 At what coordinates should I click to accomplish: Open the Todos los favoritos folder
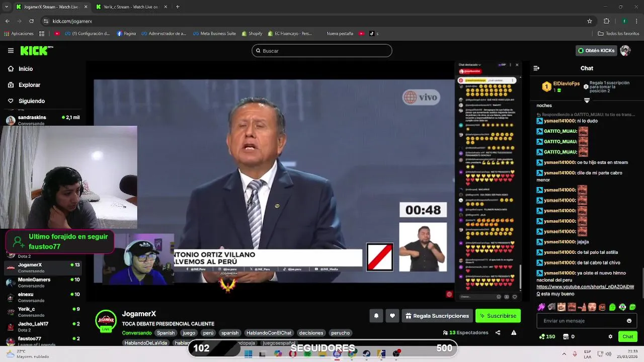pyautogui.click(x=618, y=34)
